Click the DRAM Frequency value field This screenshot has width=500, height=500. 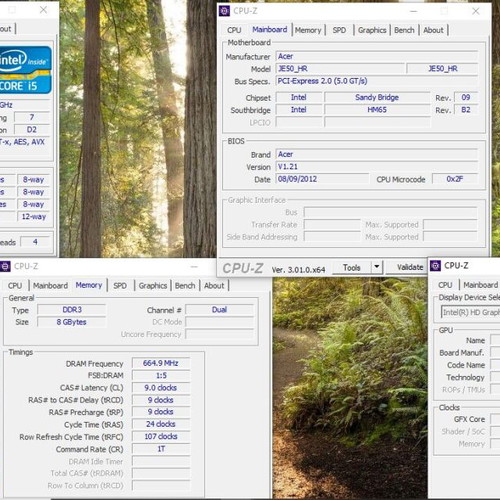[x=161, y=363]
